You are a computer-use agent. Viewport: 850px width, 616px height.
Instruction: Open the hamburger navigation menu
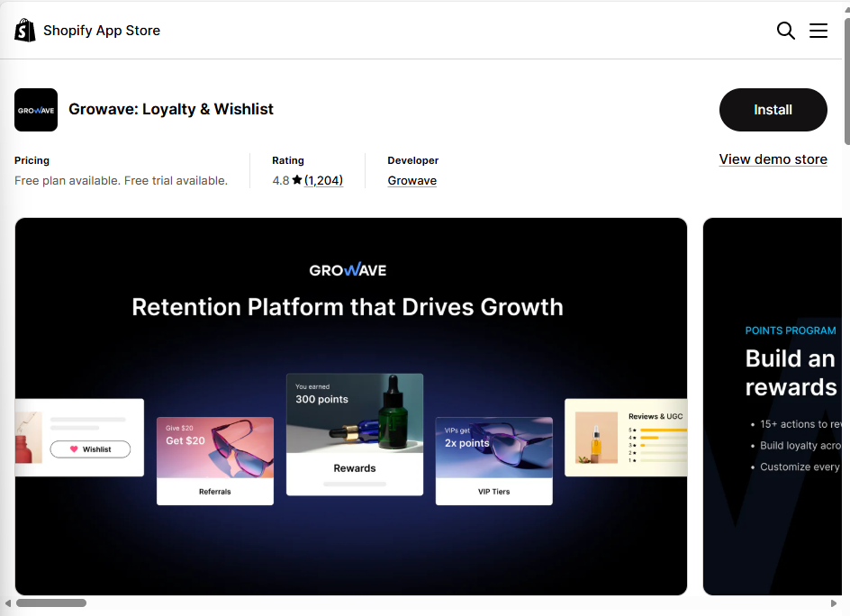[818, 30]
